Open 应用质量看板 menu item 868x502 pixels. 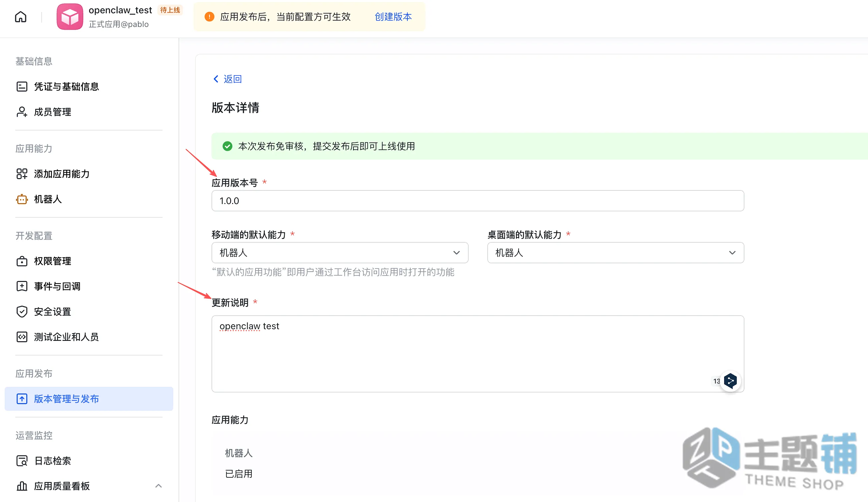[89, 486]
